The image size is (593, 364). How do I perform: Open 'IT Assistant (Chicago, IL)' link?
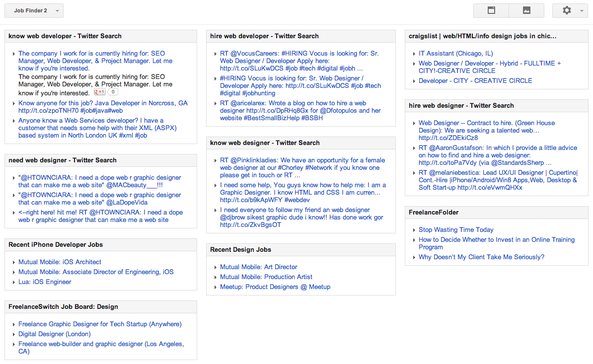coord(456,53)
